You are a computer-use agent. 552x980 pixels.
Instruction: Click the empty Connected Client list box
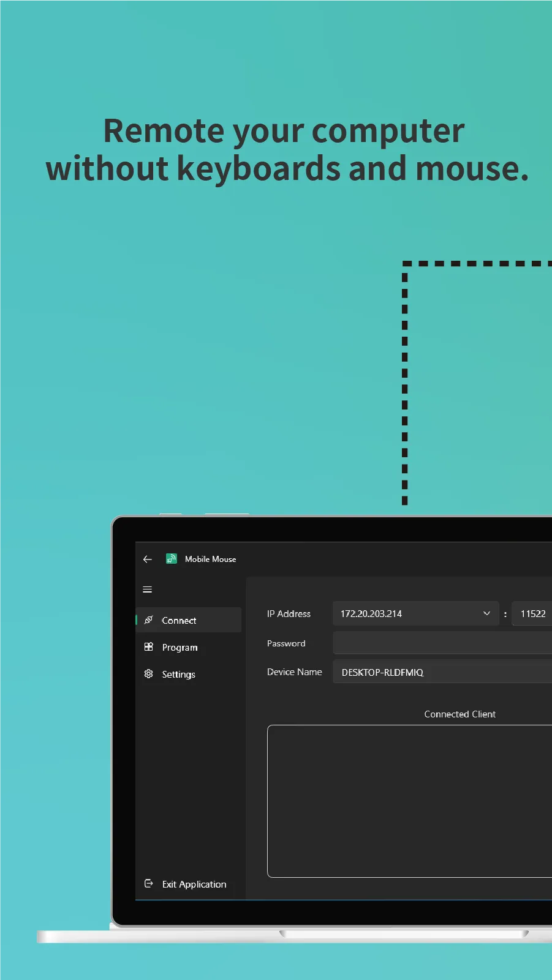click(x=409, y=801)
